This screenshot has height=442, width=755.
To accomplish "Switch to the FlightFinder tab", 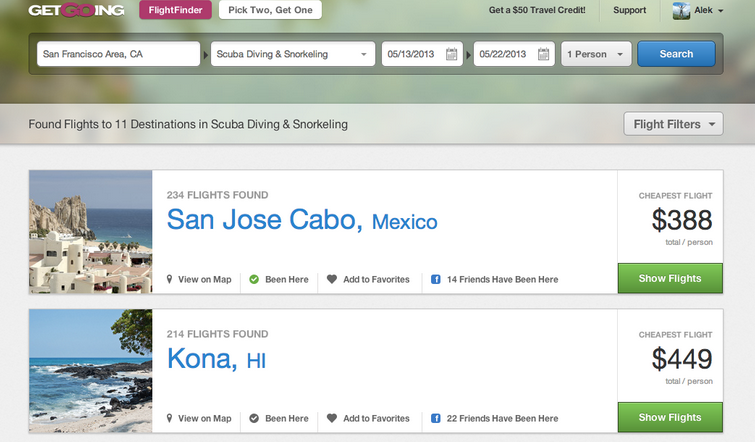I will coord(174,11).
